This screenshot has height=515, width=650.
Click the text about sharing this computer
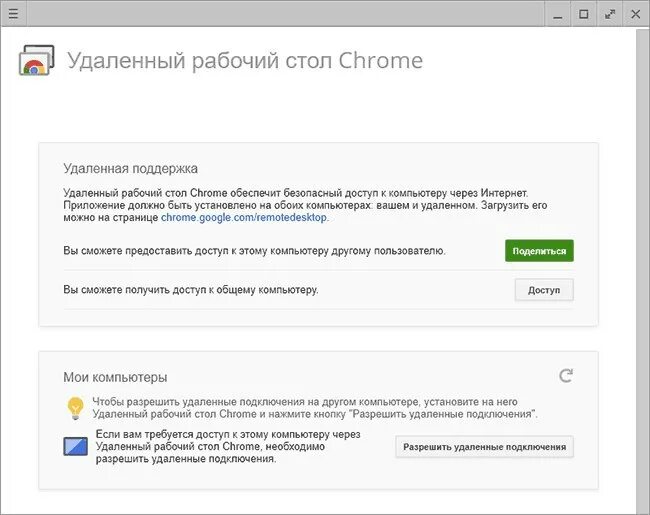(x=254, y=251)
